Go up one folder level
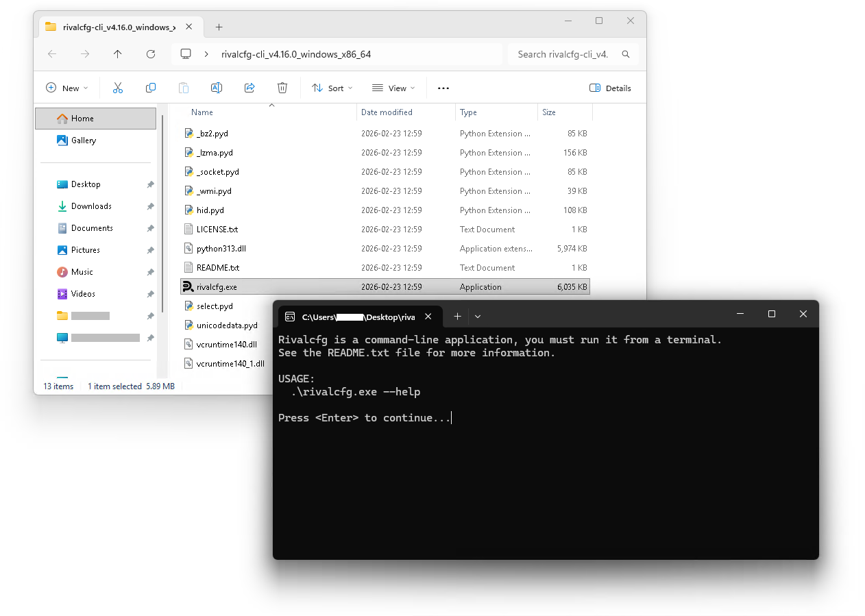 coord(117,54)
